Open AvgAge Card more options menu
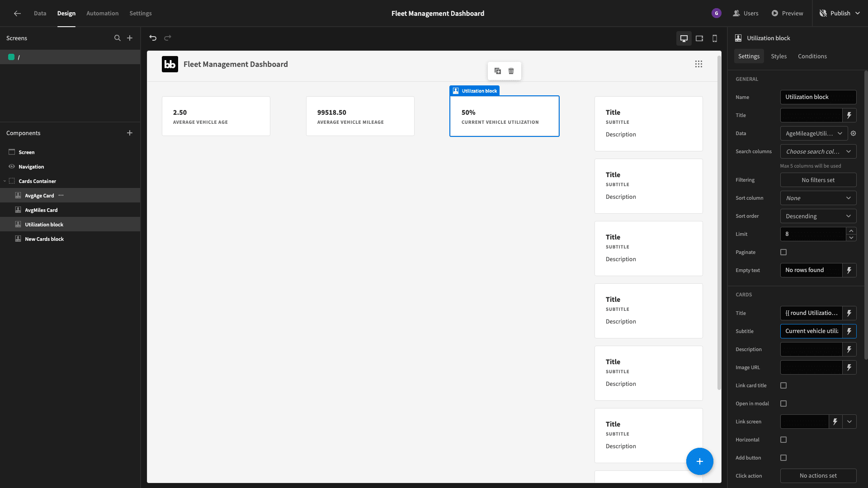868x488 pixels. tap(61, 196)
